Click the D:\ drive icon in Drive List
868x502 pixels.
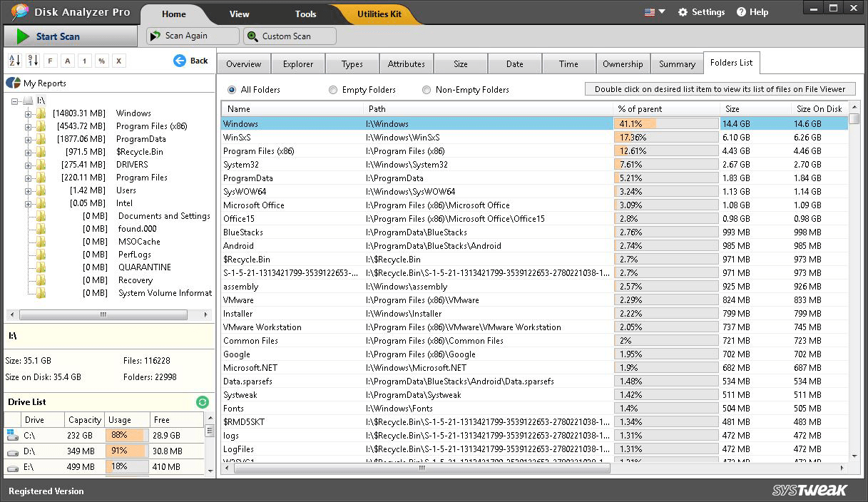[x=12, y=451]
